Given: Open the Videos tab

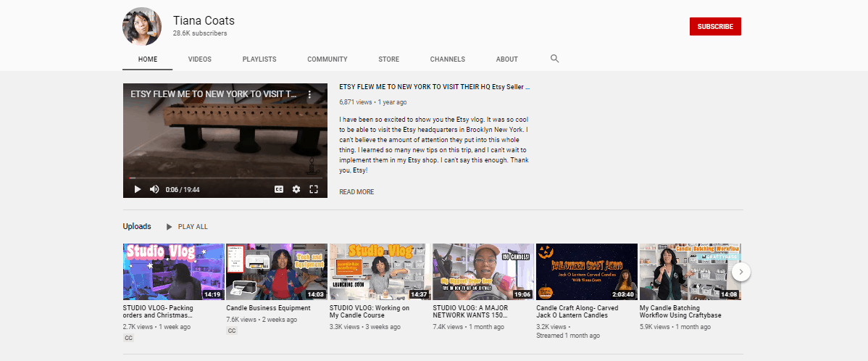Looking at the screenshot, I should click(200, 59).
